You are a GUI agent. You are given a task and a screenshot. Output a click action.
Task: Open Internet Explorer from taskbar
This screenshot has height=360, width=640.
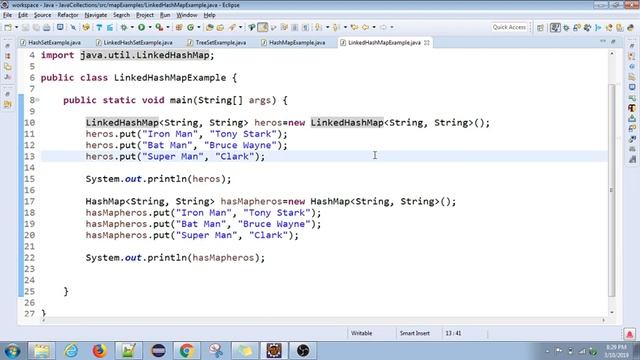[x=71, y=351]
